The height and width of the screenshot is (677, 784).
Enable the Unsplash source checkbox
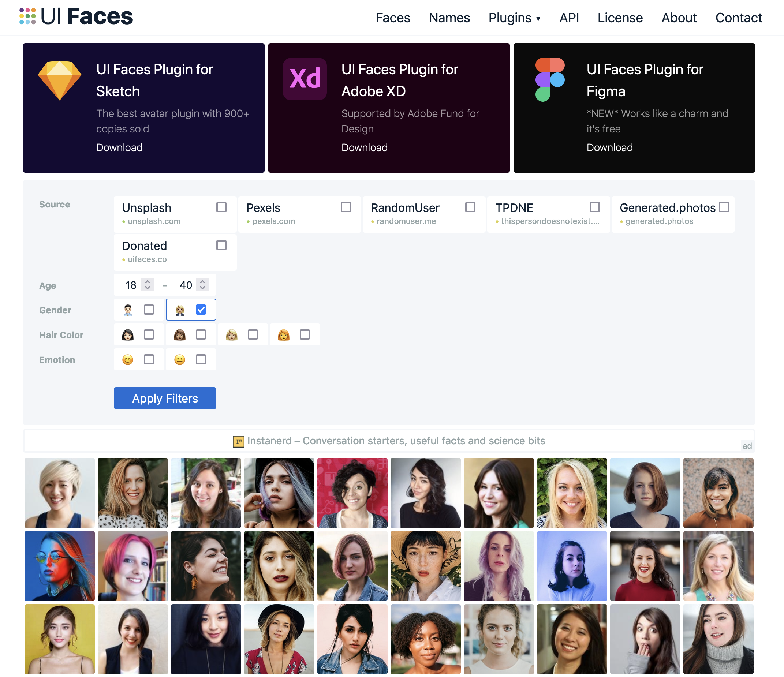click(x=221, y=207)
